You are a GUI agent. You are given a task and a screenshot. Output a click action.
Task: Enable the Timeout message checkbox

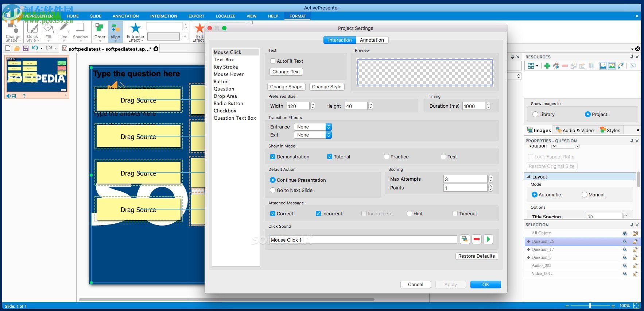coord(455,214)
